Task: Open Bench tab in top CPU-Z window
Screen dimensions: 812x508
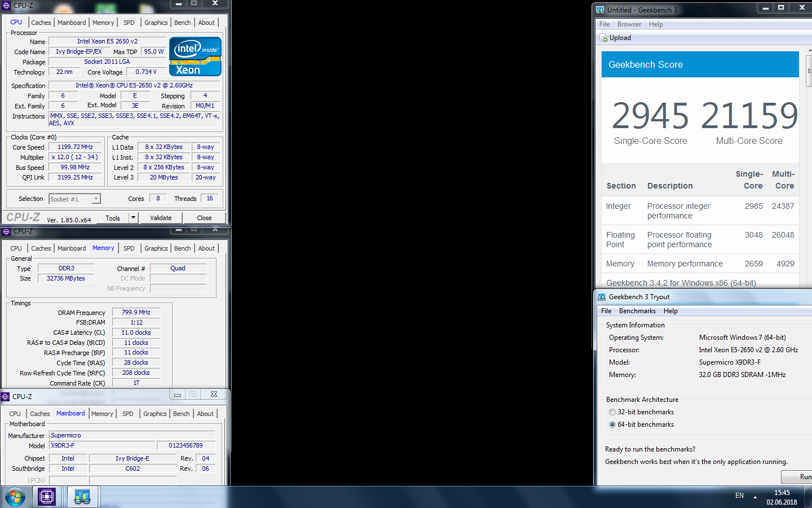Action: [x=183, y=23]
